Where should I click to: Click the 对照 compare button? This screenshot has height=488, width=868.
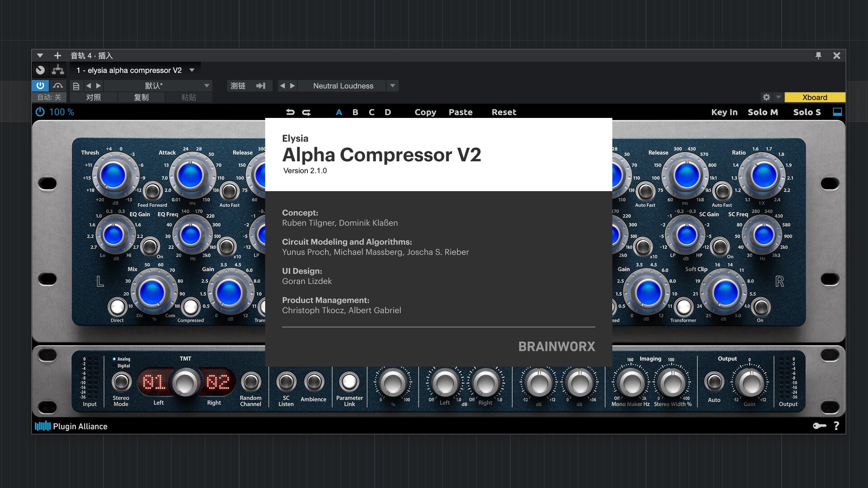point(93,97)
